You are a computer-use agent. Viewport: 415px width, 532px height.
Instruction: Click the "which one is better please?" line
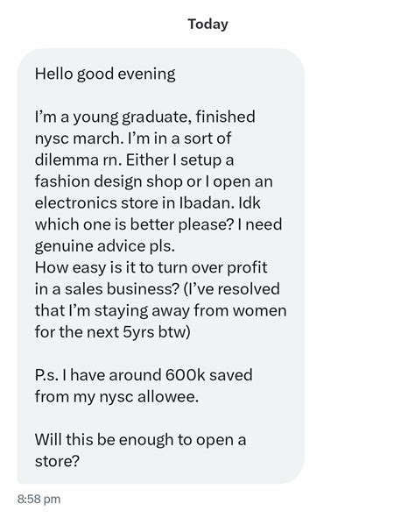pyautogui.click(x=158, y=224)
